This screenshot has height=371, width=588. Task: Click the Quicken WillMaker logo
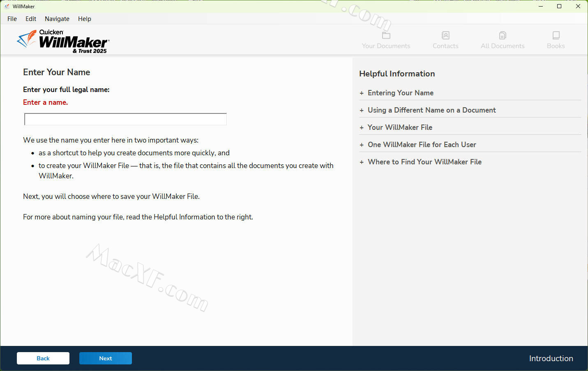point(63,41)
